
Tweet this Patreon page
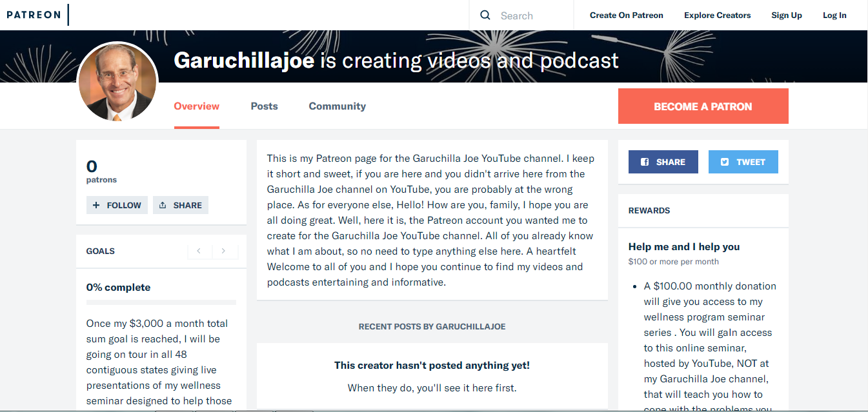[743, 162]
